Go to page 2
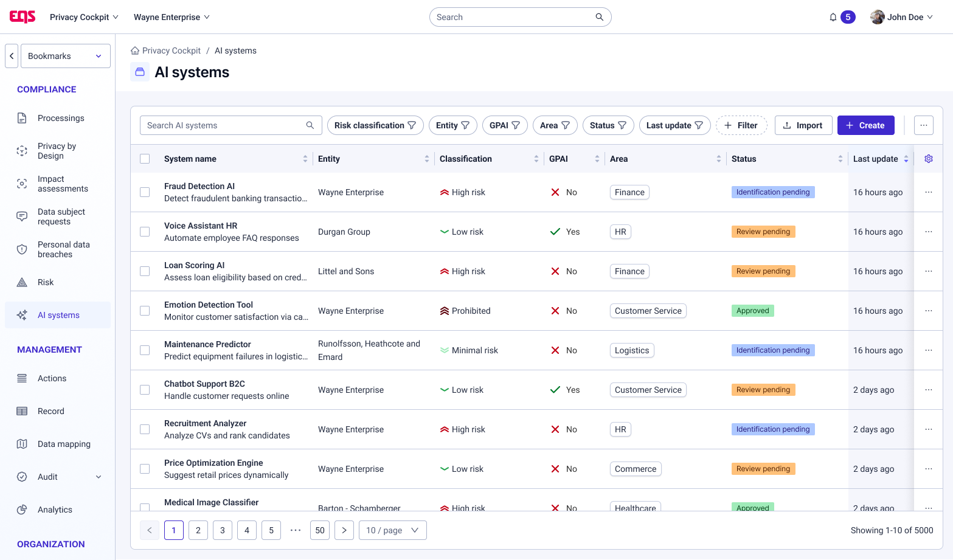The height and width of the screenshot is (560, 953). click(x=198, y=530)
